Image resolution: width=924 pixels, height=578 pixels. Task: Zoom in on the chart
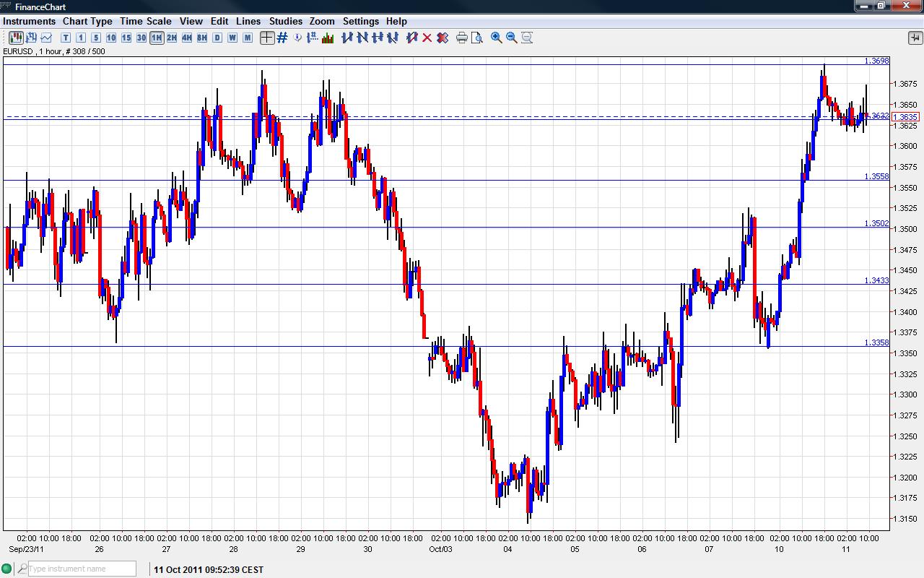(x=497, y=38)
